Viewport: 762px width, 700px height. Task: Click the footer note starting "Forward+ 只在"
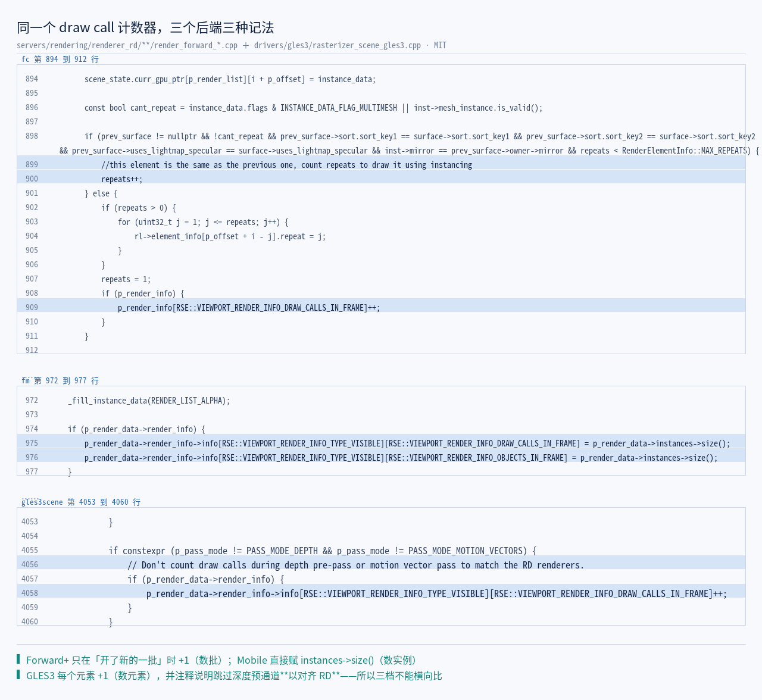[223, 660]
